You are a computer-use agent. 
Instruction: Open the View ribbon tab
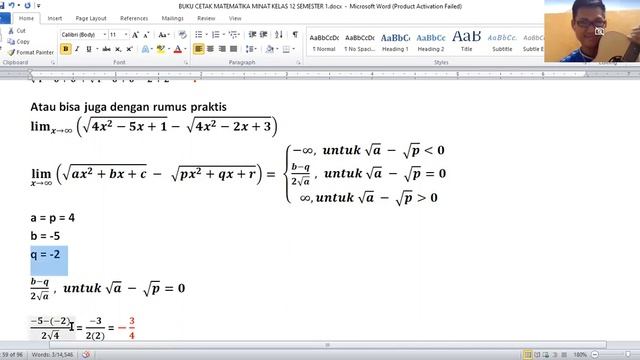pyautogui.click(x=235, y=18)
